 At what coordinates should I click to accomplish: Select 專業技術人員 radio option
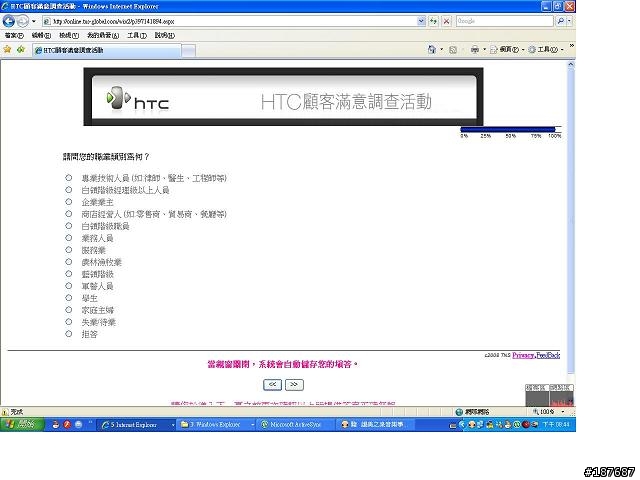69,178
